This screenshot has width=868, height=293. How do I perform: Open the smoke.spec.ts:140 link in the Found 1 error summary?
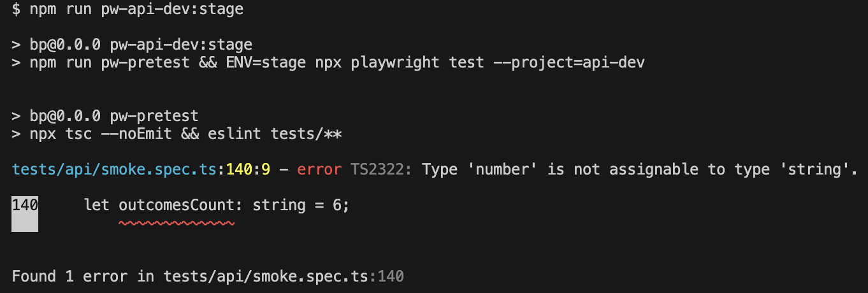pos(284,276)
